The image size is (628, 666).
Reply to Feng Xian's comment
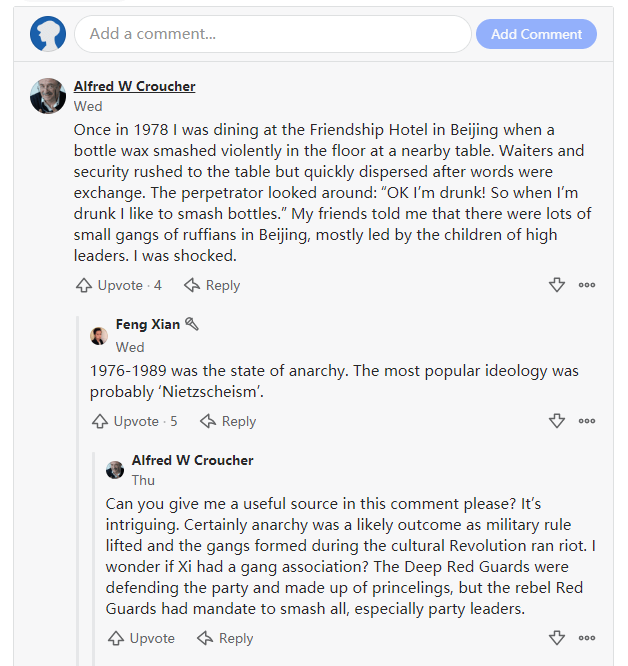(228, 421)
